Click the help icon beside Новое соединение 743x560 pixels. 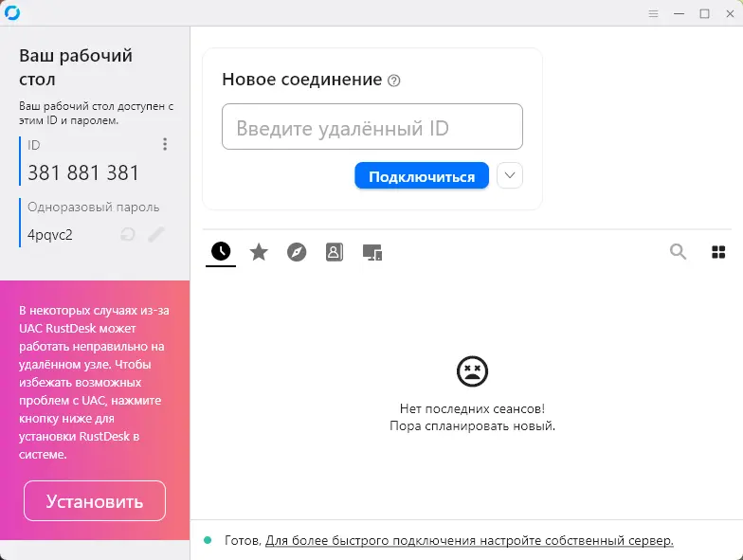tap(394, 81)
